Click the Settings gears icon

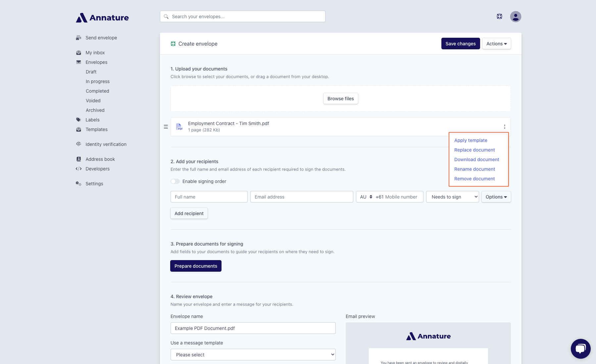pyautogui.click(x=78, y=184)
